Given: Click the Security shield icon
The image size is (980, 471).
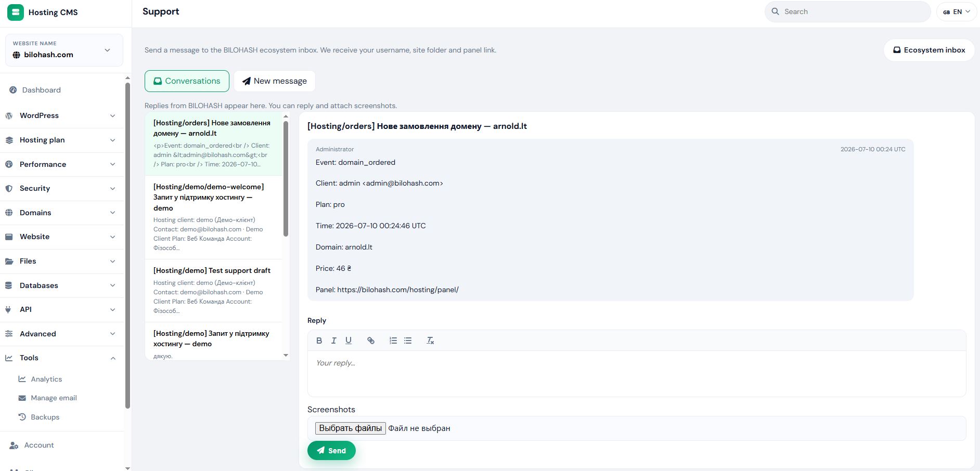Looking at the screenshot, I should (x=9, y=188).
